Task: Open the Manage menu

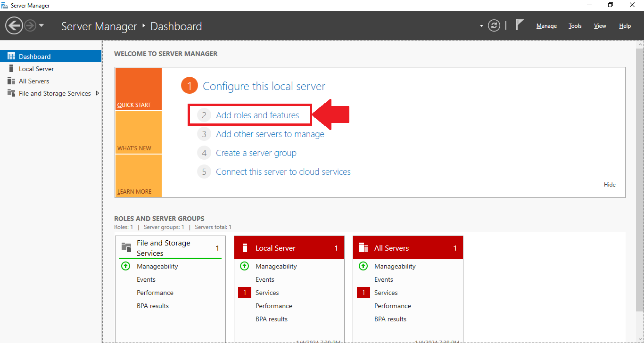Action: coord(546,26)
